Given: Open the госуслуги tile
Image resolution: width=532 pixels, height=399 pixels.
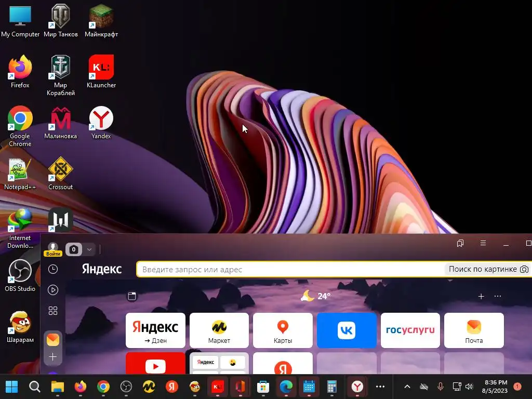Looking at the screenshot, I should 410,330.
